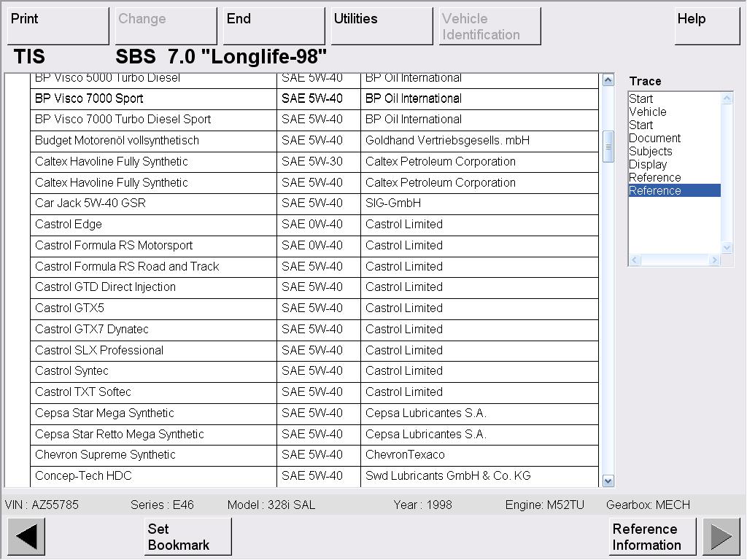
Task: Click the Engine M52TU status entry
Action: pyautogui.click(x=545, y=505)
